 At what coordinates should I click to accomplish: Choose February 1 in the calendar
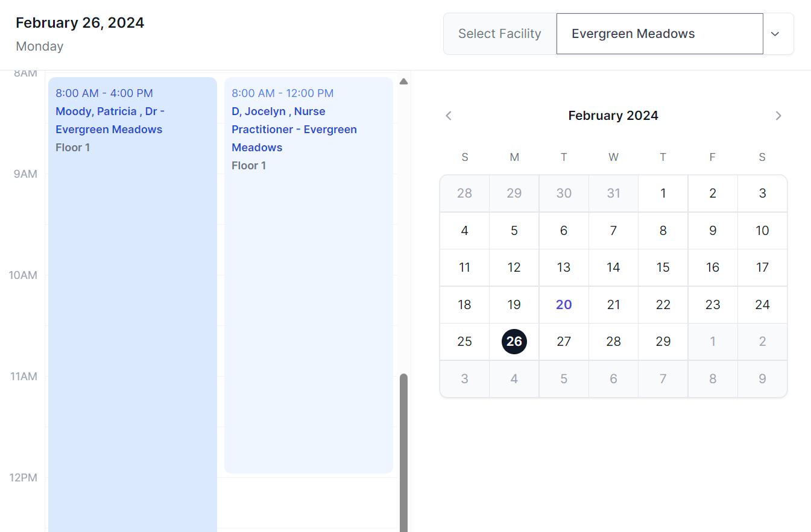coord(663,193)
